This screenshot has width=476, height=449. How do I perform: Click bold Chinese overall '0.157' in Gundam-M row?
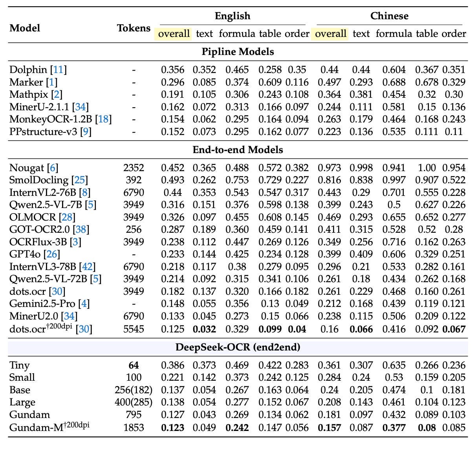(x=330, y=427)
